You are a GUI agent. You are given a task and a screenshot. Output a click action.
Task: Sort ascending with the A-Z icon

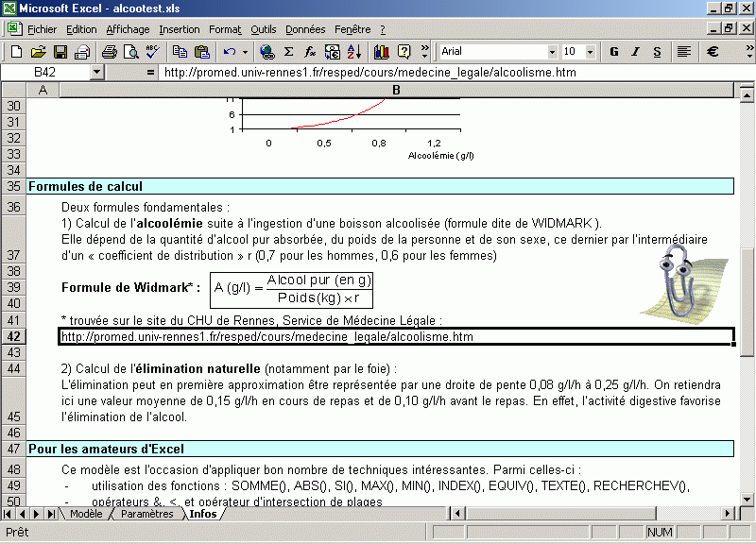click(x=353, y=52)
